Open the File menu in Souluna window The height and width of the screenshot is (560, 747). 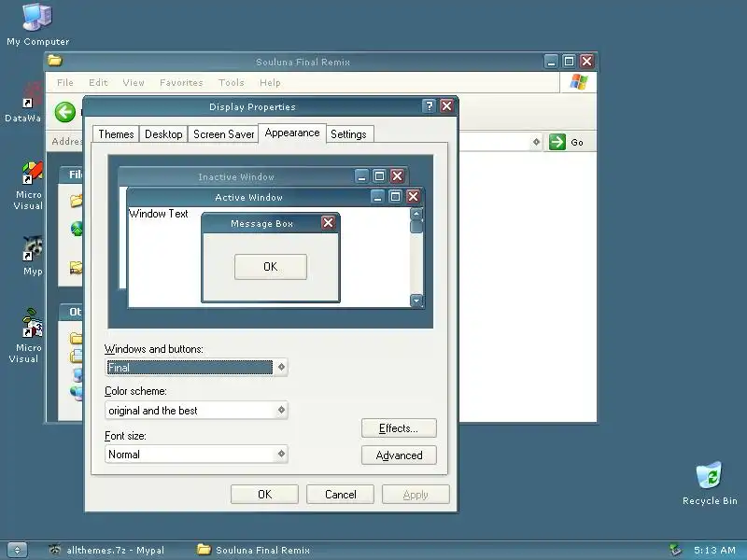[64, 82]
